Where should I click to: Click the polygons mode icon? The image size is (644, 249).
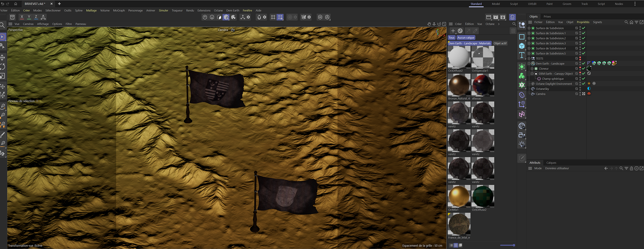pyautogui.click(x=219, y=17)
